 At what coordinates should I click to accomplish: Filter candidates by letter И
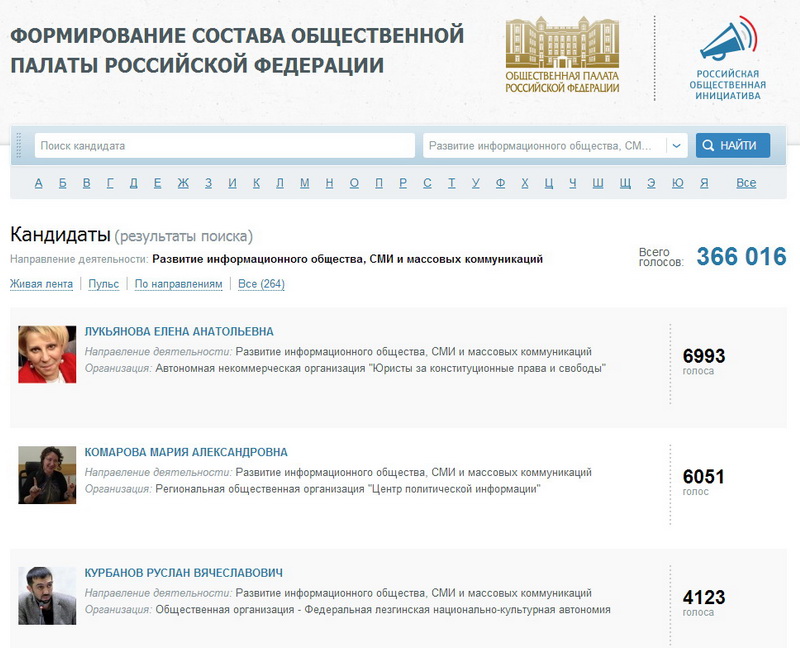point(233,183)
